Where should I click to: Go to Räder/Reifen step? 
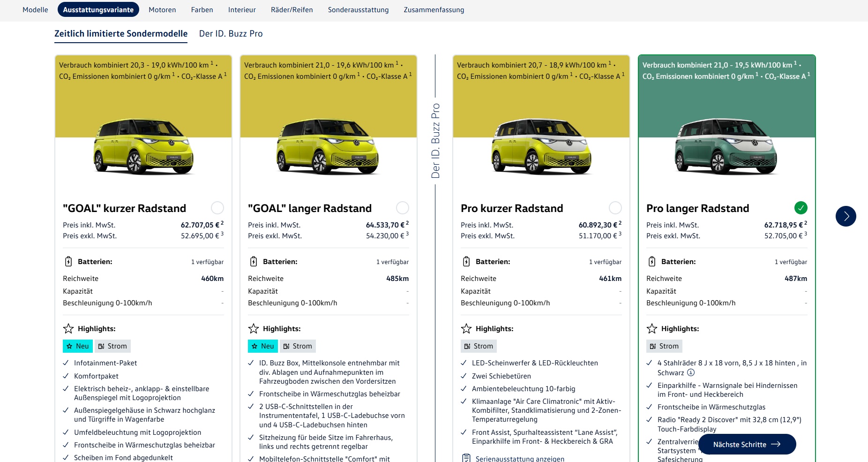tap(292, 10)
